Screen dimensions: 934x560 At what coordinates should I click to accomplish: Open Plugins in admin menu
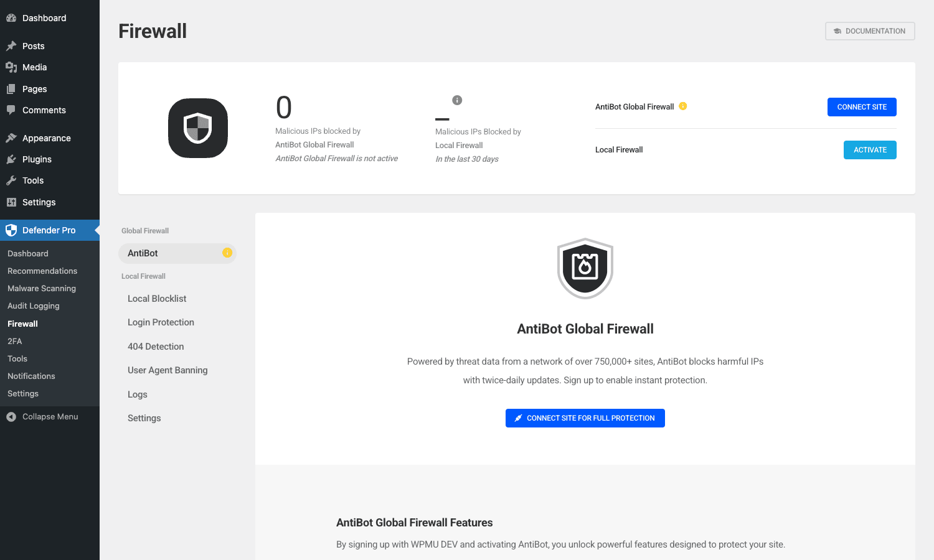tap(50, 159)
